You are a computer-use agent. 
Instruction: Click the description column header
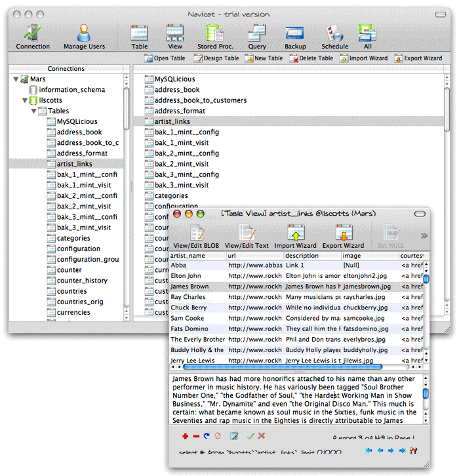(x=313, y=256)
